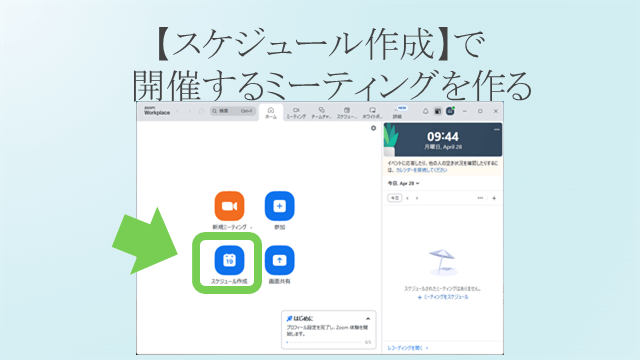Click the blue 参加 (Join) icon
This screenshot has height=360, width=640.
click(x=280, y=206)
